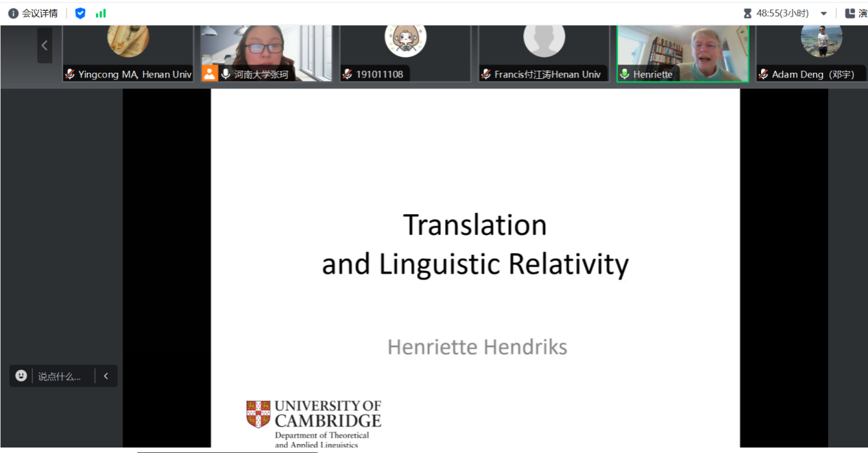Click the Translation and Linguistic Relativity slide
Screen dimensions: 868x453
coord(475,268)
